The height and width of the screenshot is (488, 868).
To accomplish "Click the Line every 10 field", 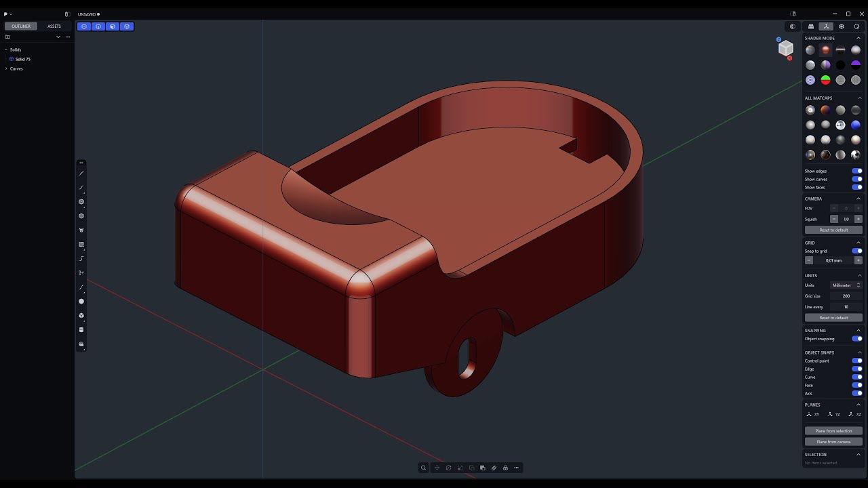I will click(846, 307).
